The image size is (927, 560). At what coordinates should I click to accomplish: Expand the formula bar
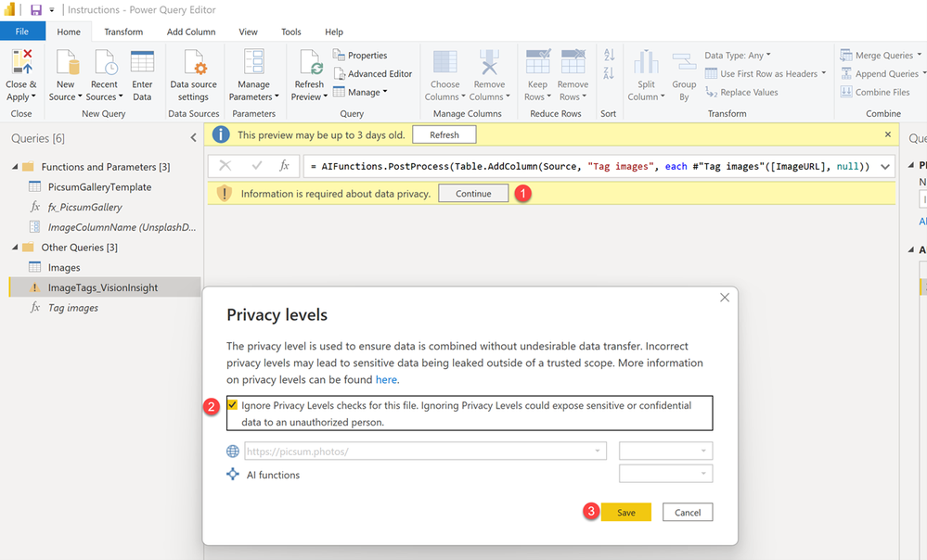pos(885,167)
